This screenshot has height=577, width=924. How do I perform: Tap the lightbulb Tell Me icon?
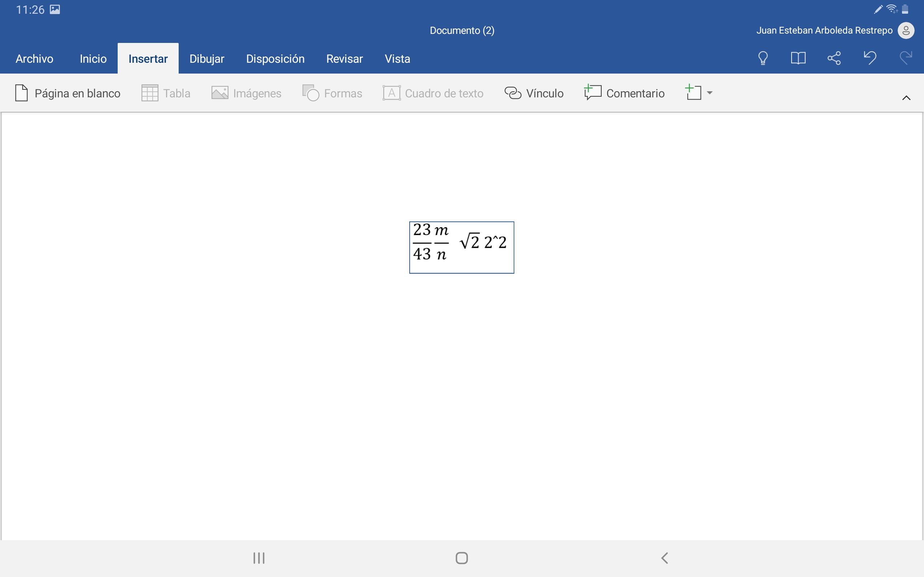[763, 58]
